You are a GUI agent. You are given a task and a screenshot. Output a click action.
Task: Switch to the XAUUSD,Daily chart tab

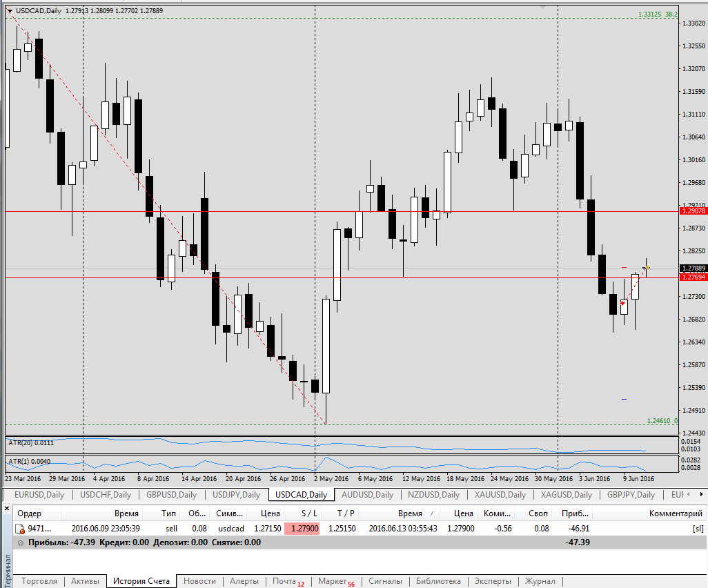point(500,495)
